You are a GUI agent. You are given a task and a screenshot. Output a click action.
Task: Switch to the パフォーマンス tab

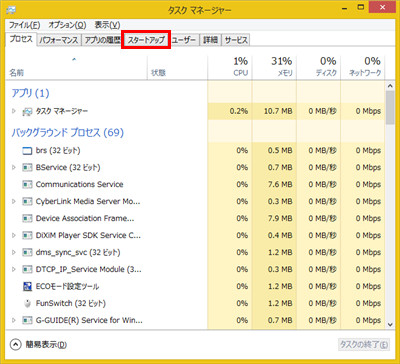point(59,40)
